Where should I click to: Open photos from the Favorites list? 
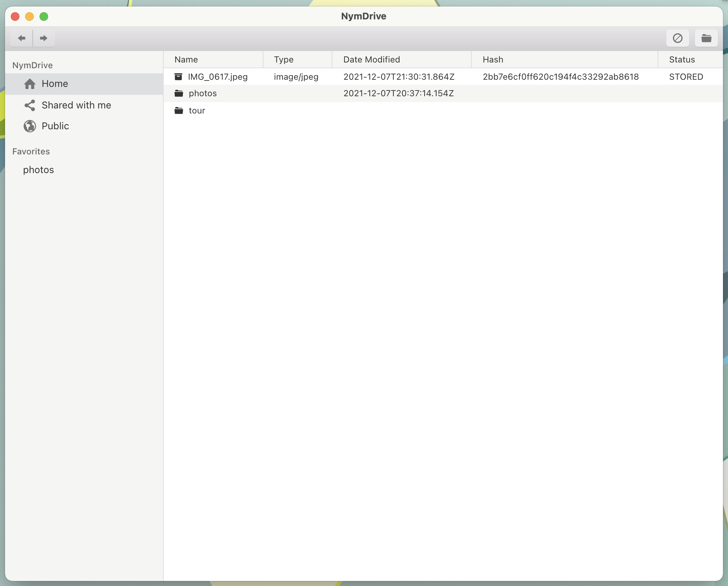pyautogui.click(x=38, y=170)
